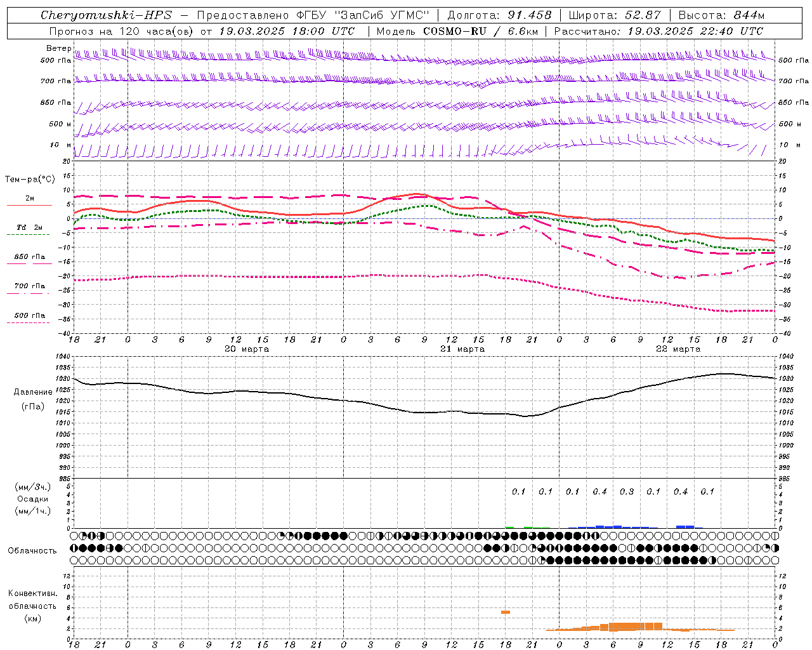The height and width of the screenshot is (650, 812).
Task: Click the 20 марта date label
Action: 247,349
